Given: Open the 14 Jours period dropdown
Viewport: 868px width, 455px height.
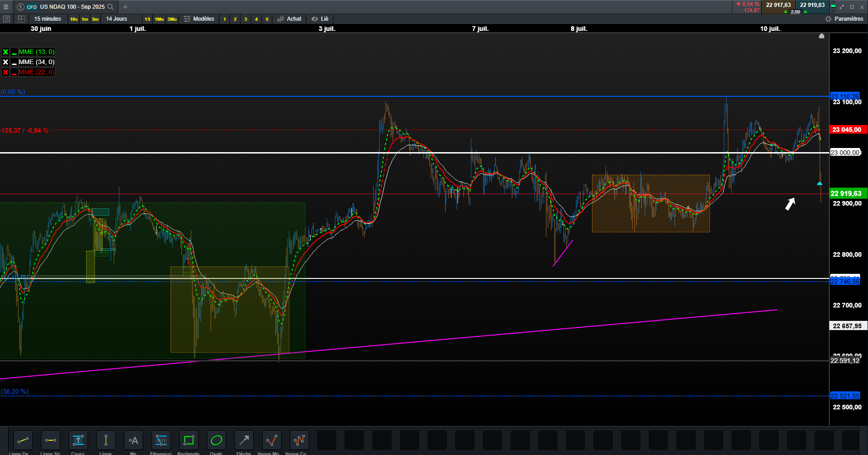Looking at the screenshot, I should tap(117, 19).
